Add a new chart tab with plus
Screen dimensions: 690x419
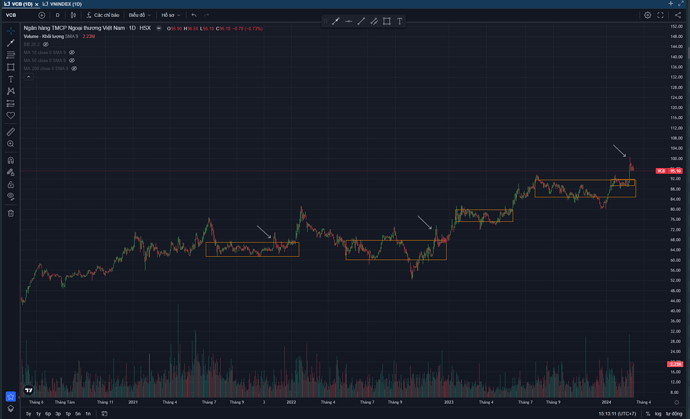(671, 4)
